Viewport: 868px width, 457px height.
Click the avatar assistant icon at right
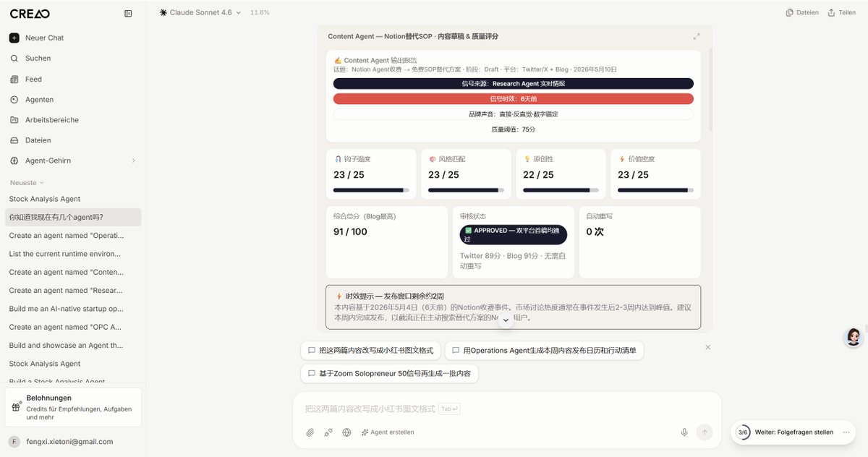coord(854,337)
